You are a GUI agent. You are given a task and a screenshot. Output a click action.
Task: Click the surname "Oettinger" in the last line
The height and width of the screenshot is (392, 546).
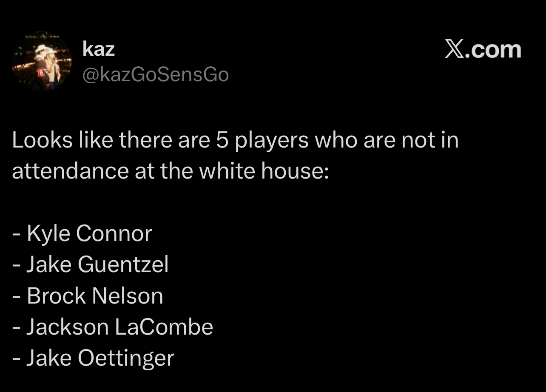[x=126, y=358]
